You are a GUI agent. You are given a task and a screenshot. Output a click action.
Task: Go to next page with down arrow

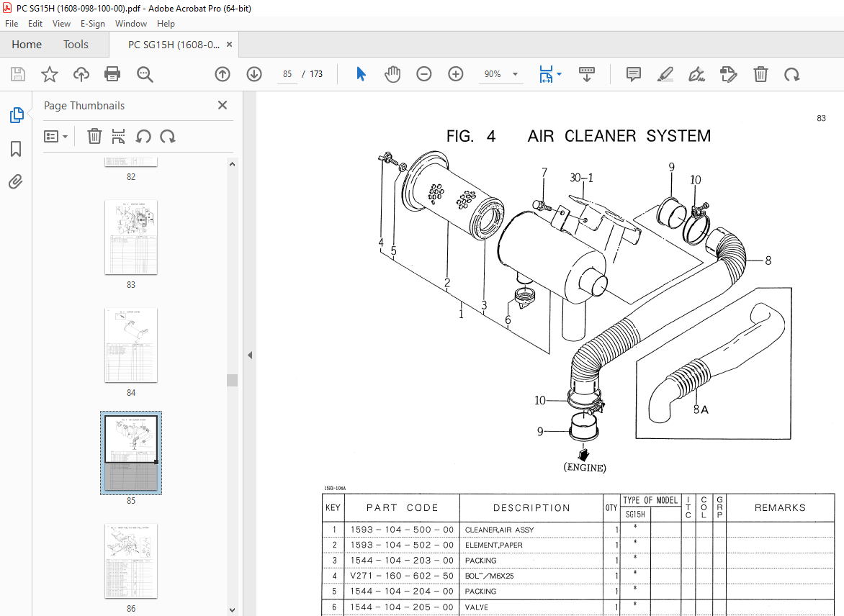[254, 74]
